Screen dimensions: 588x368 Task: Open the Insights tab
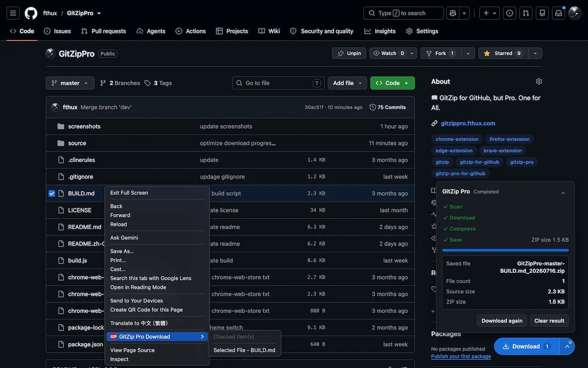[x=380, y=31]
